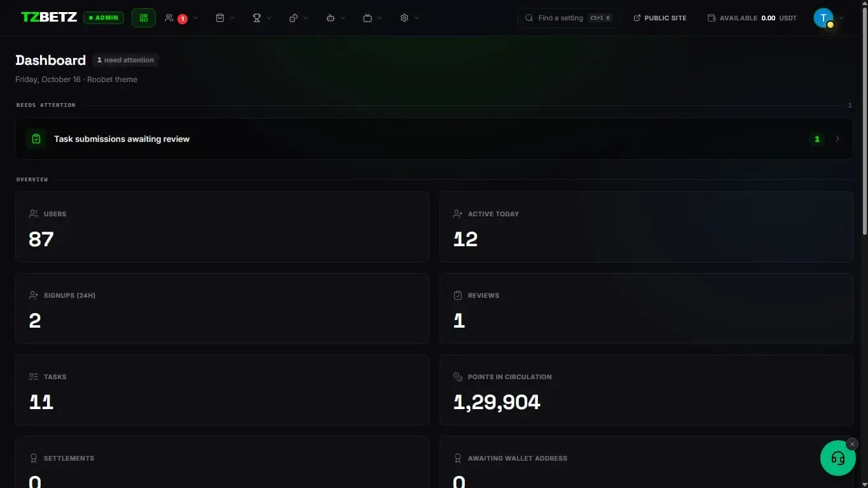Open the robot bot menu icon

pyautogui.click(x=331, y=18)
